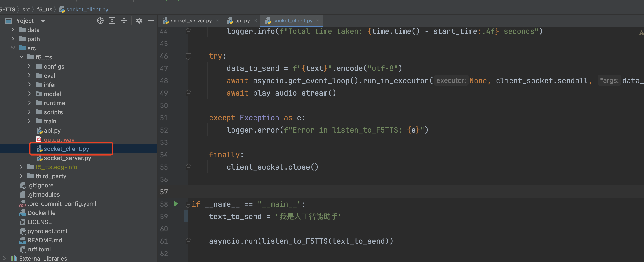Click the Select Opened File locate icon
This screenshot has width=644, height=262.
(x=100, y=21)
